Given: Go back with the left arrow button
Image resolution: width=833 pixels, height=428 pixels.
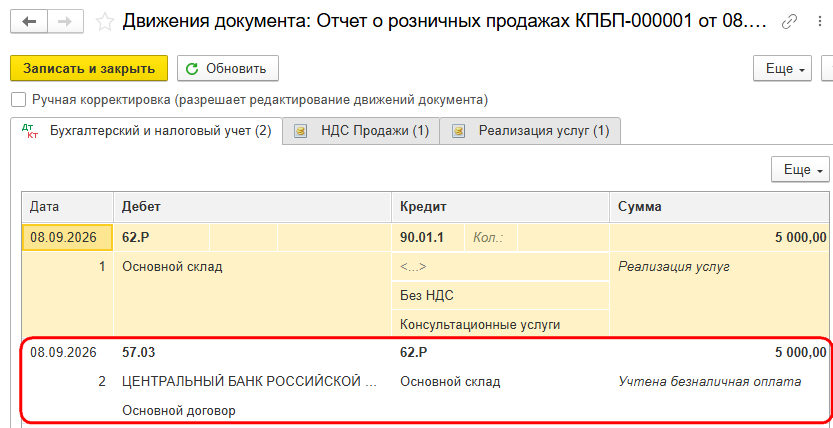Looking at the screenshot, I should [28, 22].
